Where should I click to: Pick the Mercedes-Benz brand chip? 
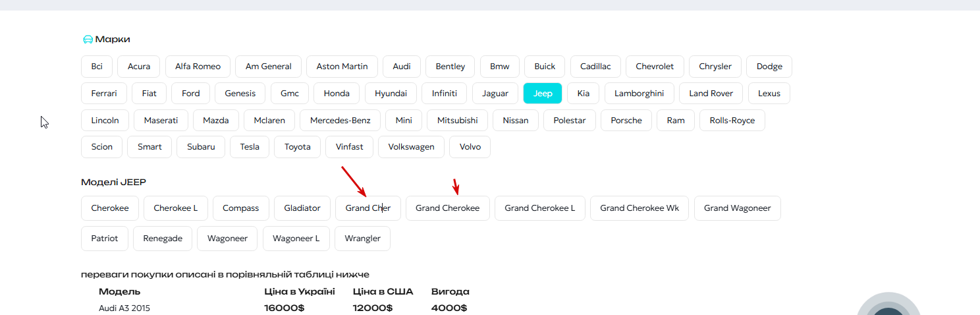[340, 121]
